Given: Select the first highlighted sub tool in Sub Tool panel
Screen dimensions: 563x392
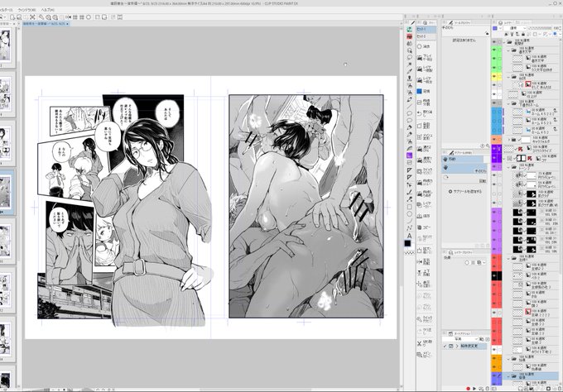Looking at the screenshot, I should click(463, 159).
